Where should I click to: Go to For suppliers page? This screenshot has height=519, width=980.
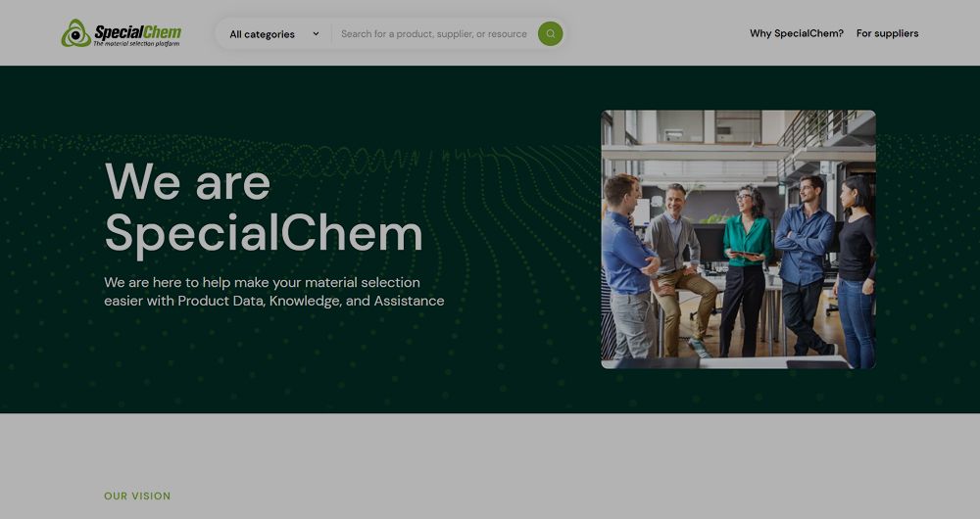(887, 33)
